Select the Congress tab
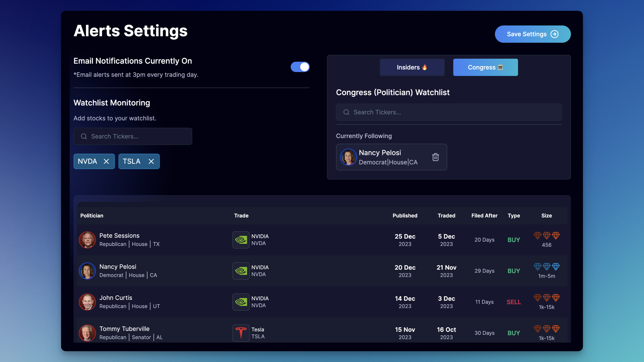The width and height of the screenshot is (644, 362). [x=485, y=68]
